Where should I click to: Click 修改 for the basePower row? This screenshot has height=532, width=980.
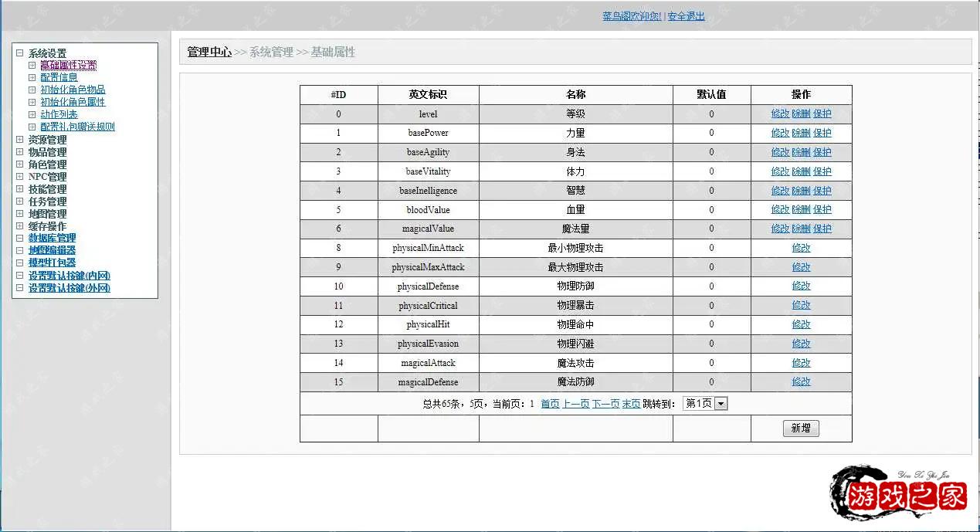pyautogui.click(x=780, y=133)
